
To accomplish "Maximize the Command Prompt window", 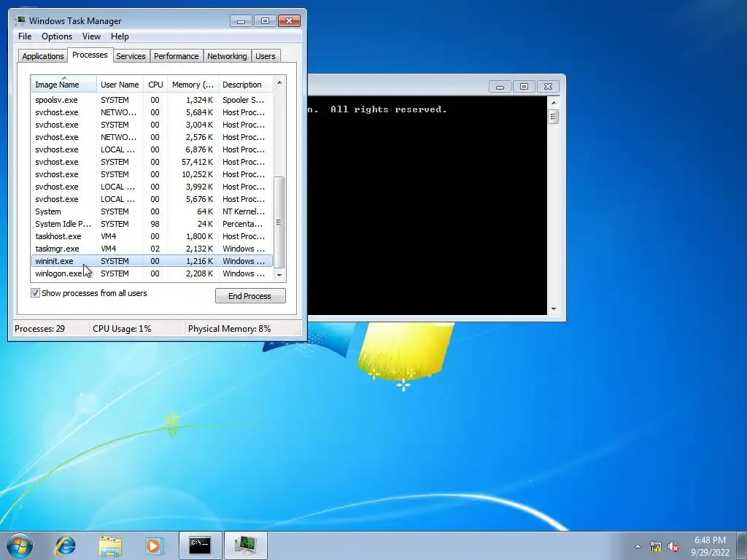I will coord(524,87).
